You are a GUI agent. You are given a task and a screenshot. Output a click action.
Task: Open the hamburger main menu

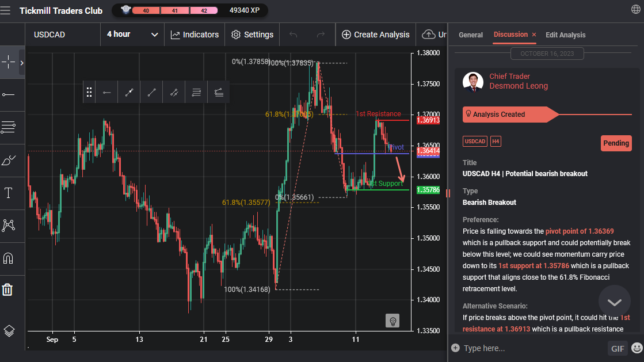(x=5, y=10)
